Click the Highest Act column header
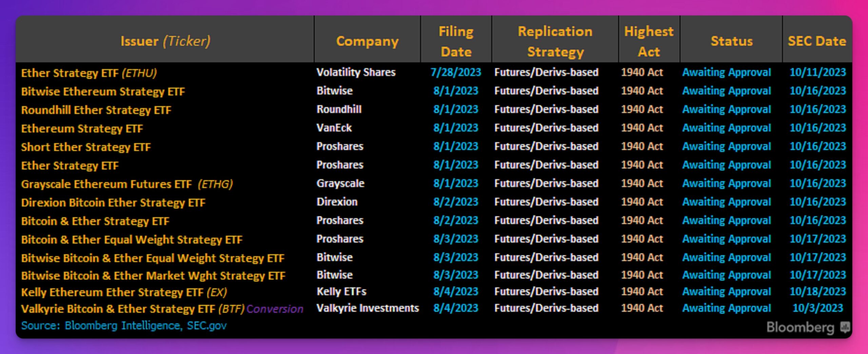The width and height of the screenshot is (868, 354). pos(649,41)
